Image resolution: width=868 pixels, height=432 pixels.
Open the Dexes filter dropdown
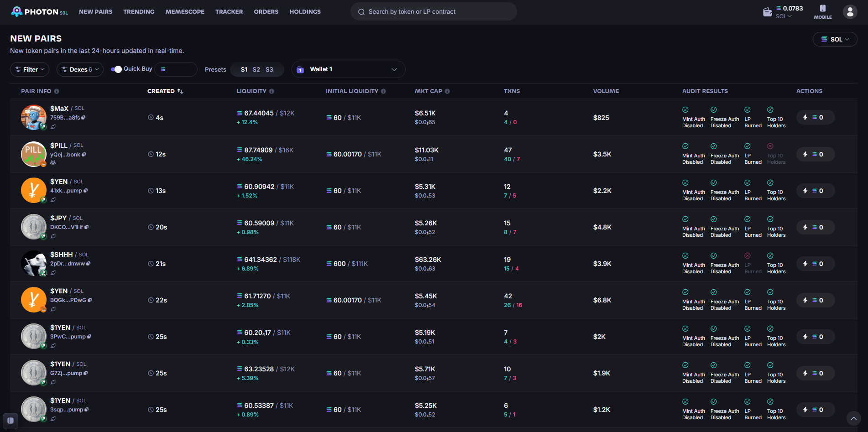pos(80,69)
